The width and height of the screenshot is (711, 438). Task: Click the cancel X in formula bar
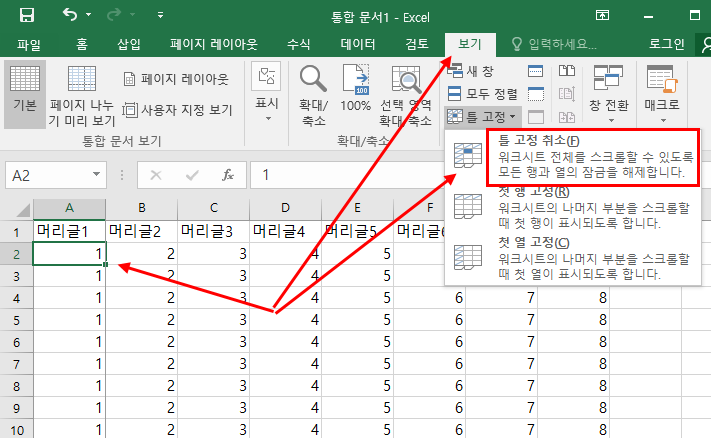point(156,175)
